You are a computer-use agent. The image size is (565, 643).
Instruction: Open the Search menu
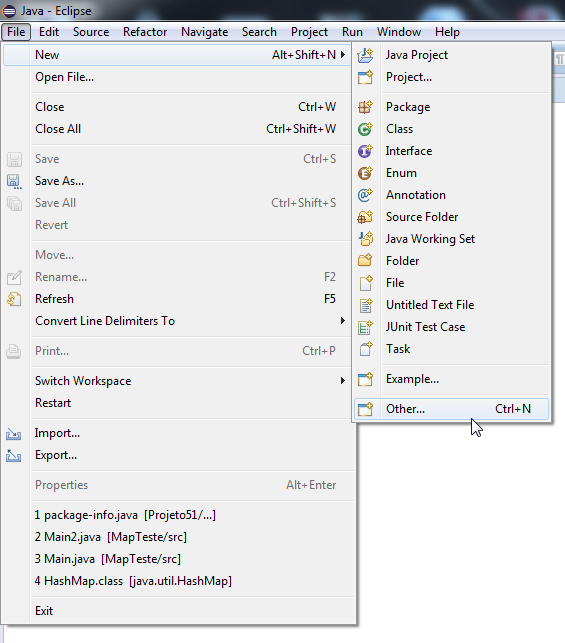coord(259,32)
